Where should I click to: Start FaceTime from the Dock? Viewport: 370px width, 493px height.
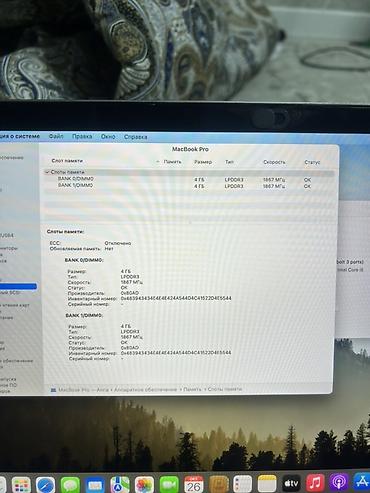169,485
